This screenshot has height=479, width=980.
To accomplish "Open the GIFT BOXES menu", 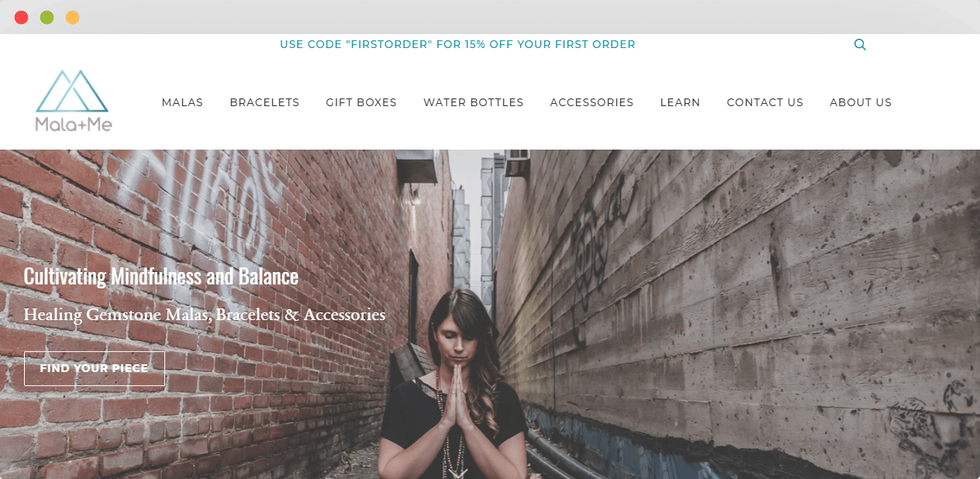I will pyautogui.click(x=361, y=102).
